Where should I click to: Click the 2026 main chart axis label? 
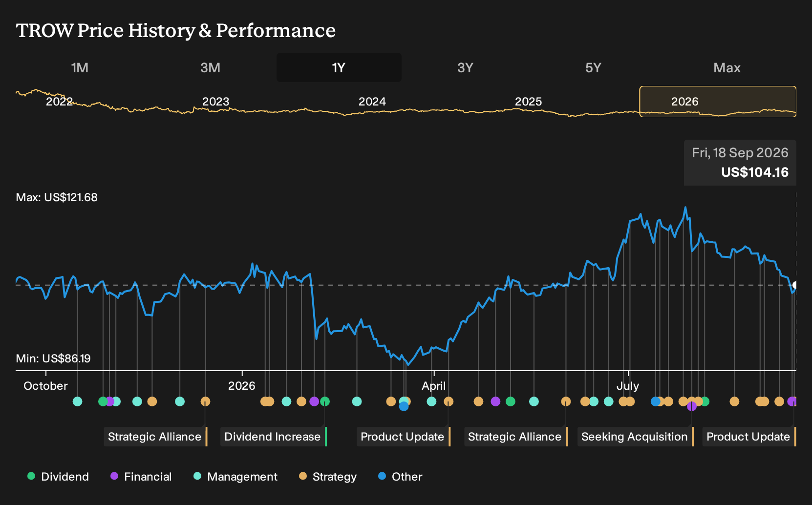pyautogui.click(x=242, y=386)
